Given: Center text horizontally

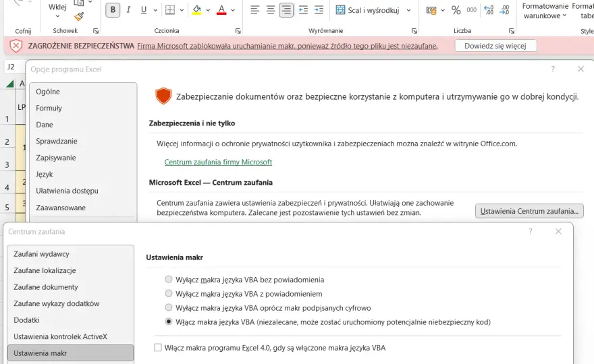Looking at the screenshot, I should [271, 10].
